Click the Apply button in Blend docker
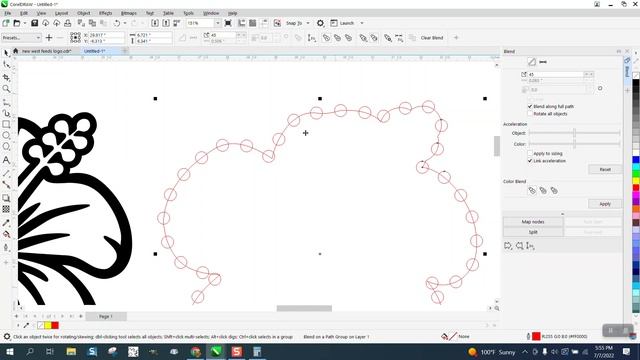Screen dimensions: 640x360 click(x=605, y=204)
